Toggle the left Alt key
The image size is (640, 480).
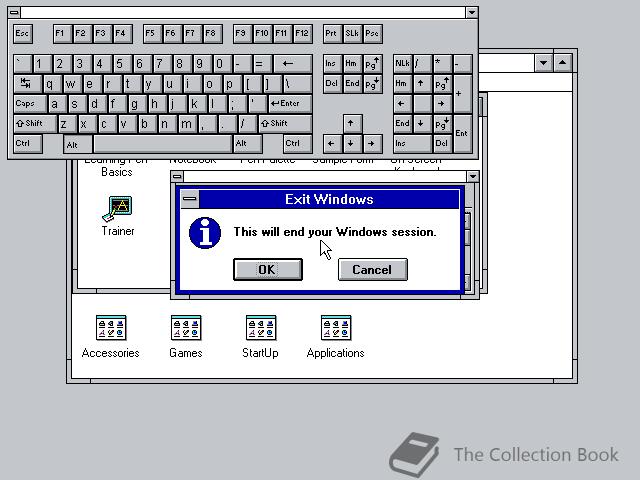[78, 144]
